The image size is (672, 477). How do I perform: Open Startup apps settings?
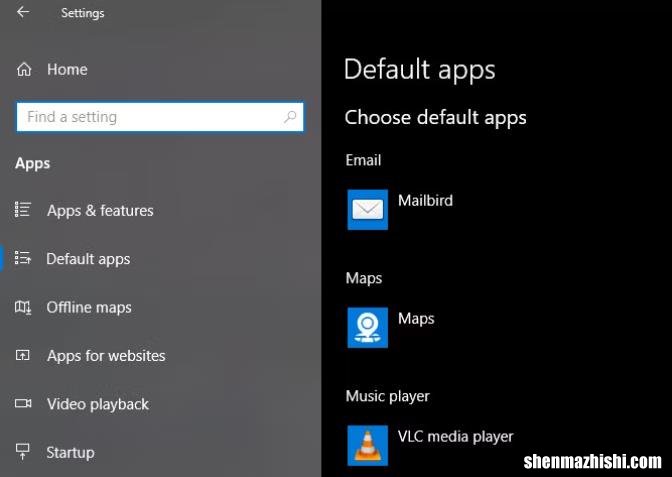[70, 453]
